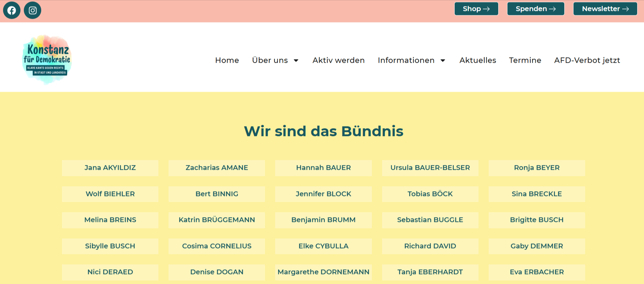Image resolution: width=644 pixels, height=284 pixels.
Task: Open the Spenden donation button
Action: [x=535, y=9]
